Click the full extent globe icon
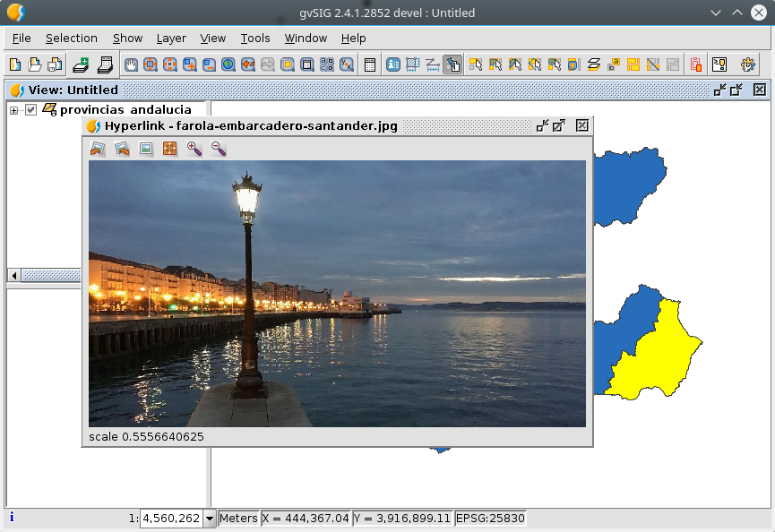 [x=228, y=64]
